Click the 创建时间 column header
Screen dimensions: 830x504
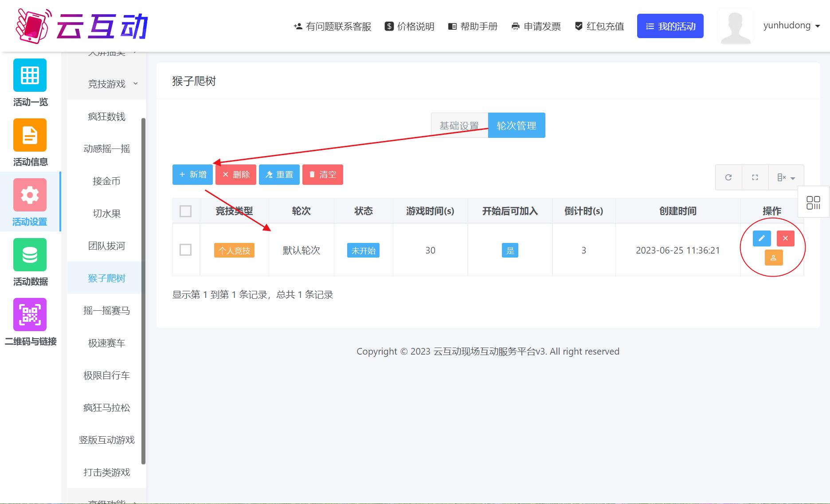[x=678, y=211]
